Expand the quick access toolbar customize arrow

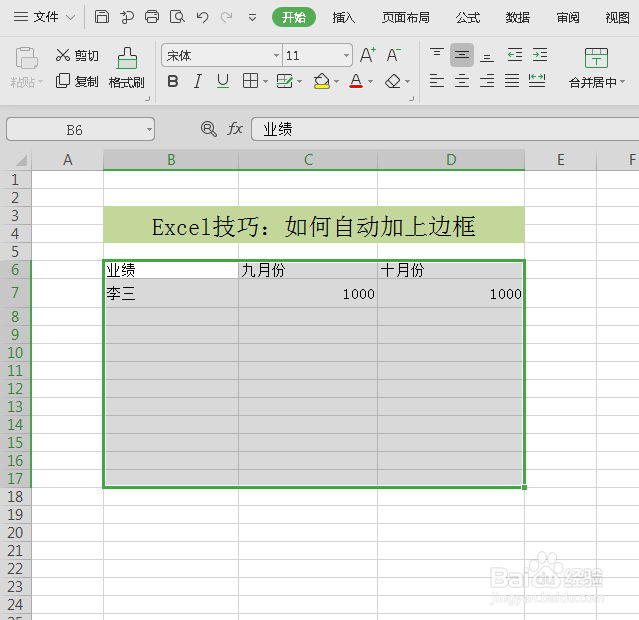point(252,18)
